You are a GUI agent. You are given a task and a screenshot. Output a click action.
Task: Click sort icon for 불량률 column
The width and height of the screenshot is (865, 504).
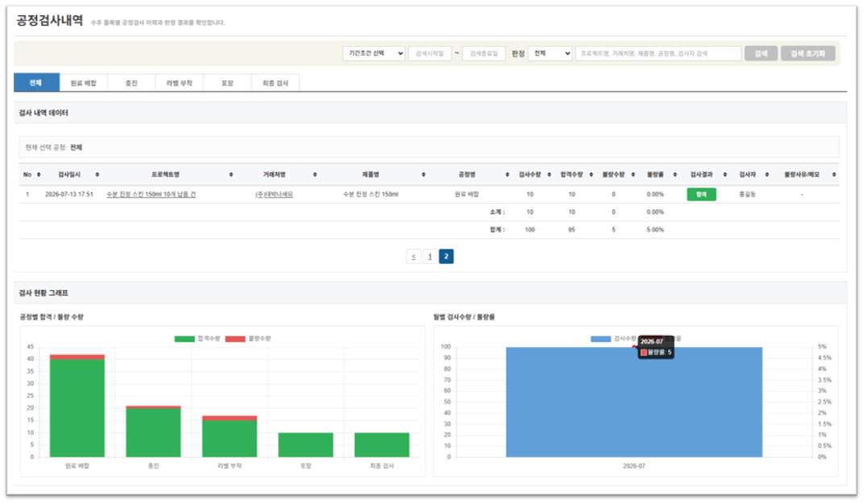coord(675,175)
